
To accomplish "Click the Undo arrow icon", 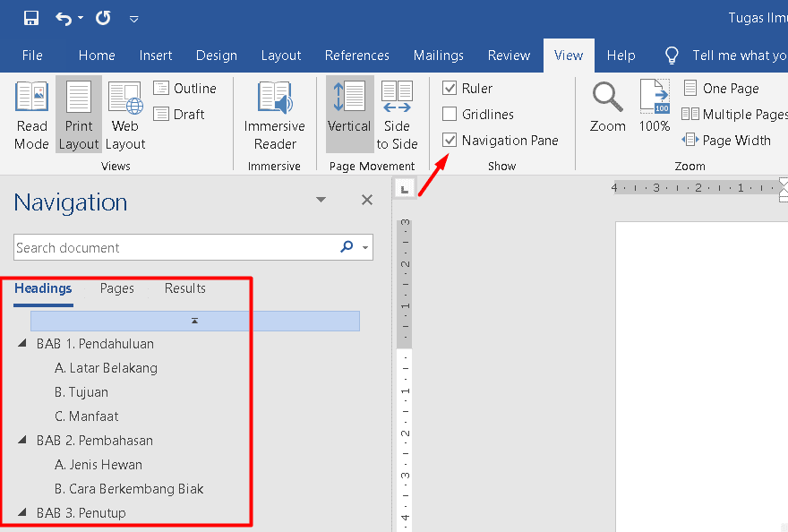I will [64, 18].
